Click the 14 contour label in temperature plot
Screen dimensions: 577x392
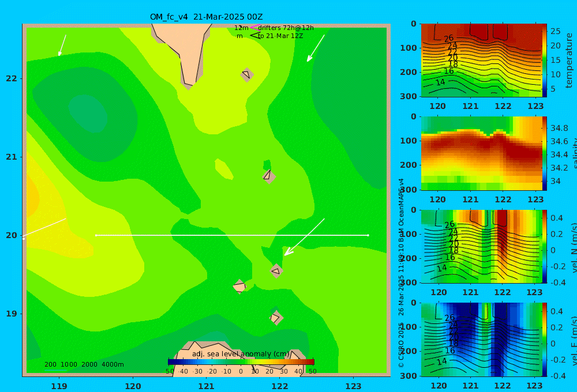pos(440,82)
